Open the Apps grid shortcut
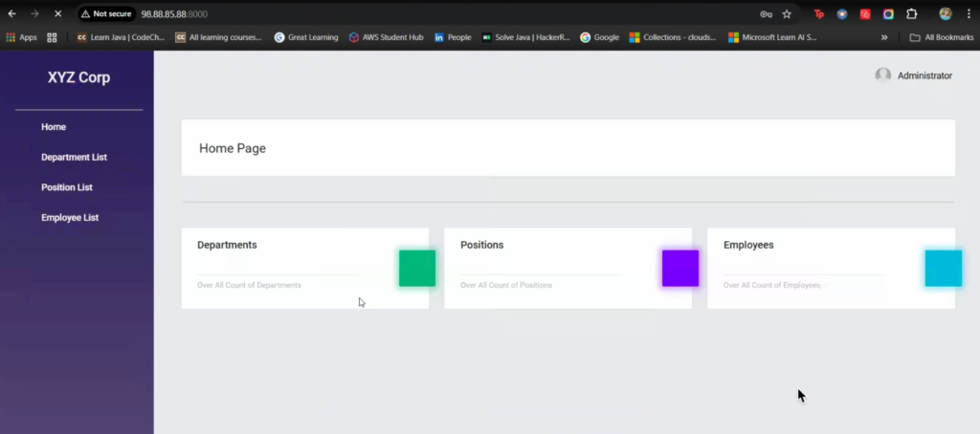The width and height of the screenshot is (980, 434). coord(22,37)
